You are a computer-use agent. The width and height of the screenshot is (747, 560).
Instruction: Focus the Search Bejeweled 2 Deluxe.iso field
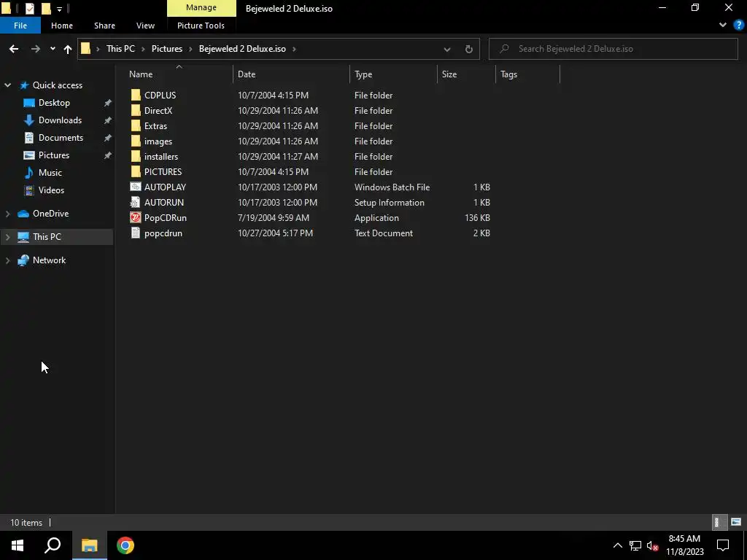pyautogui.click(x=613, y=49)
